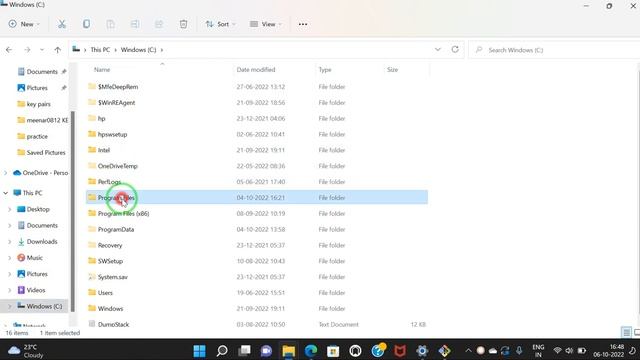Select the OneDriveTemp folder
This screenshot has width=640, height=360.
(257, 166)
